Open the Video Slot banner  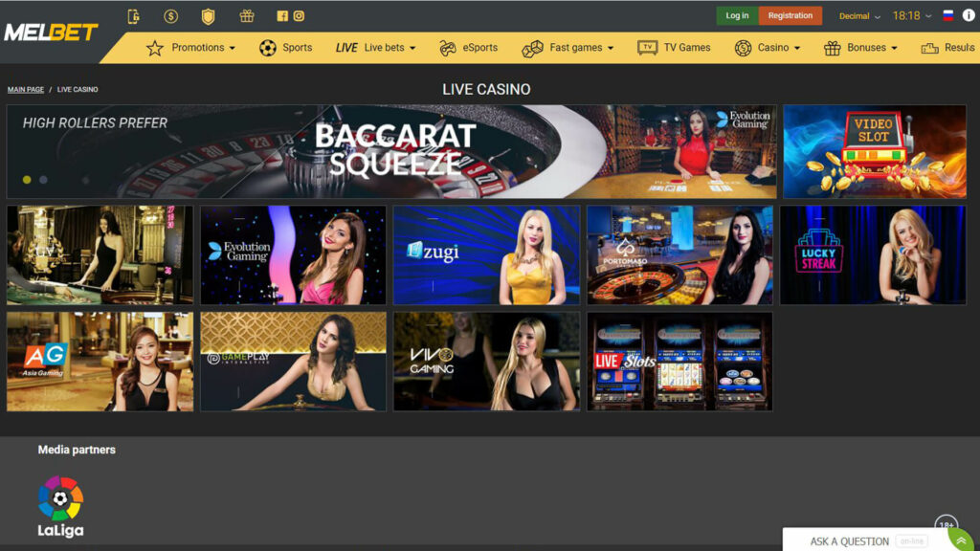875,152
